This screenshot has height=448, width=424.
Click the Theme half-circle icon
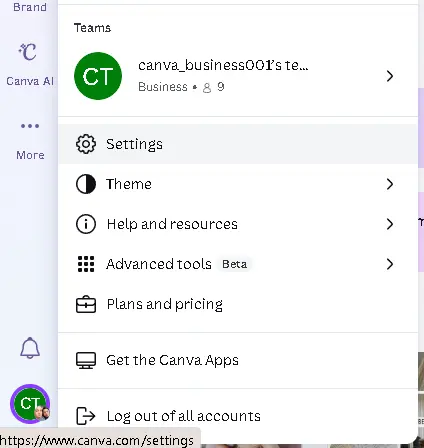coord(86,184)
